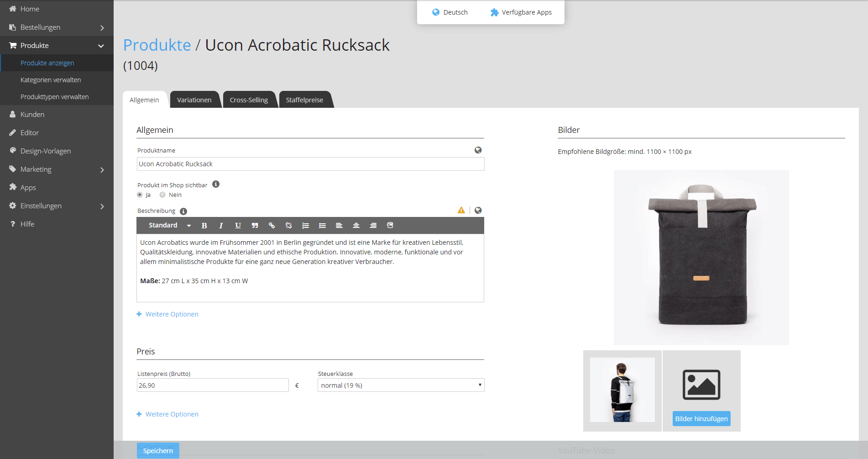The width and height of the screenshot is (868, 459).
Task: Align description text left
Action: [339, 226]
